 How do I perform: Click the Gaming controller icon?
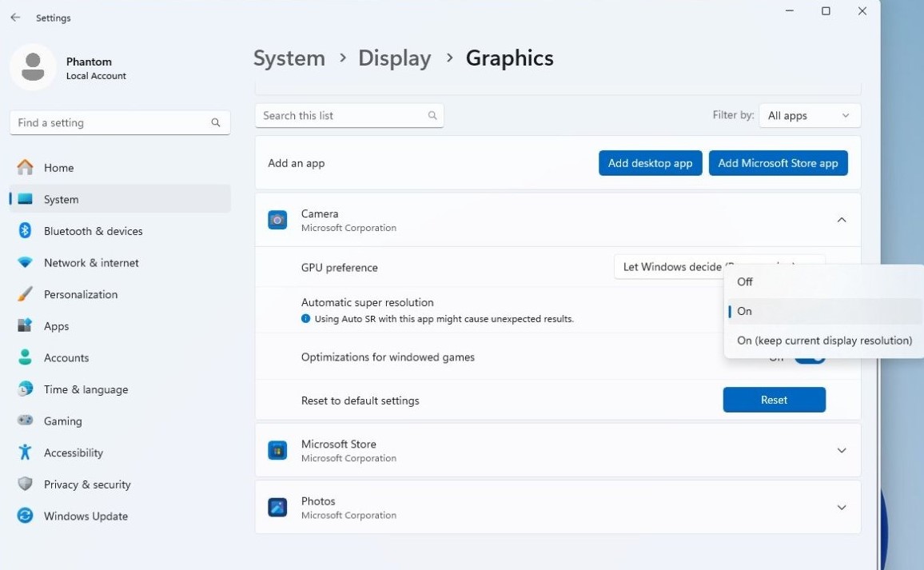(25, 421)
